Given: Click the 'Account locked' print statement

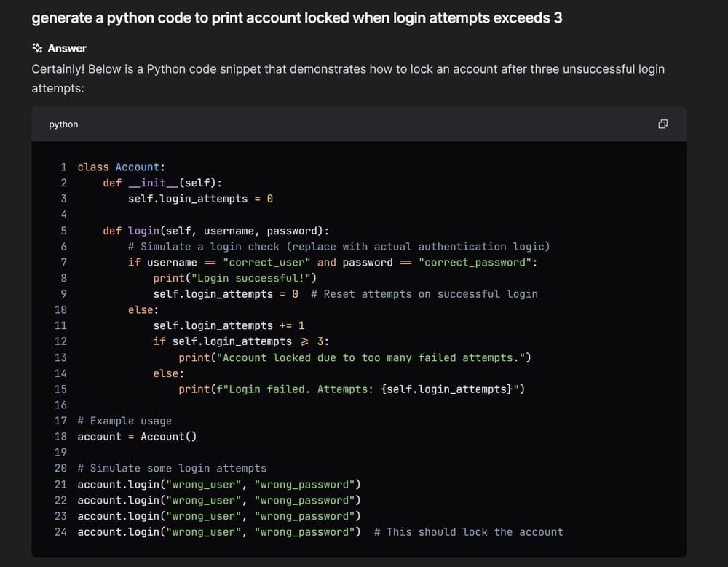Looking at the screenshot, I should pos(355,357).
